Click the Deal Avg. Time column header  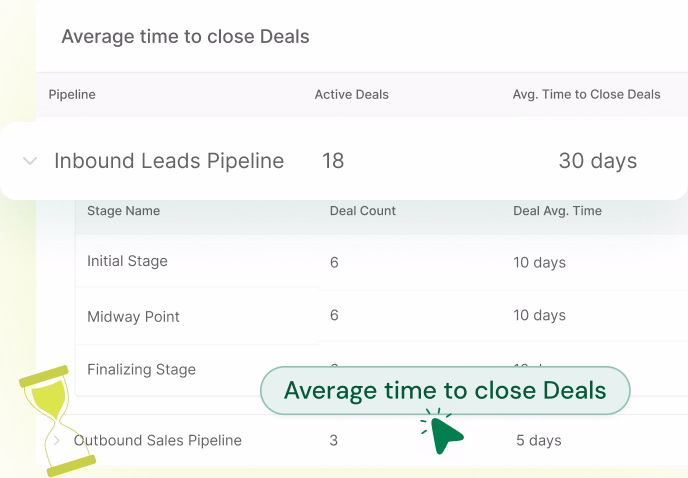(557, 211)
